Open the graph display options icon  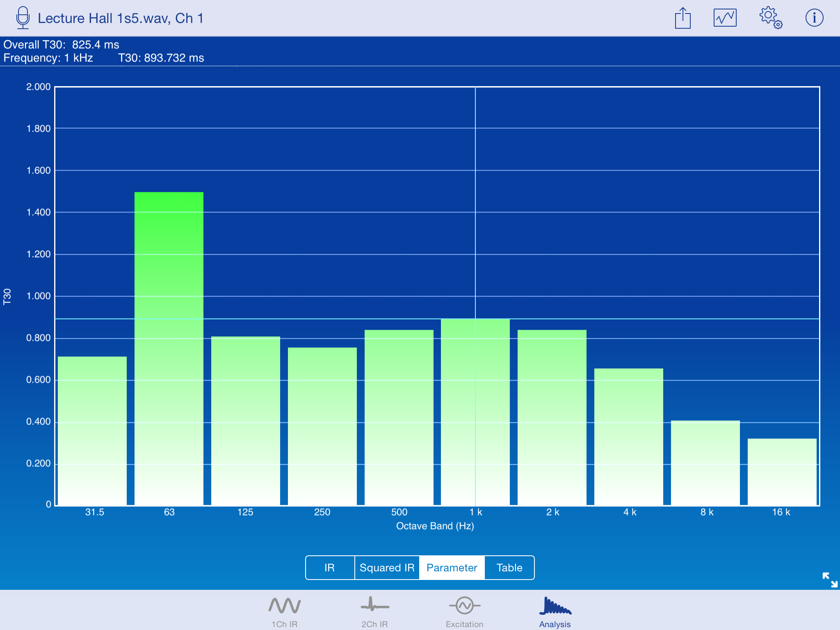(725, 18)
